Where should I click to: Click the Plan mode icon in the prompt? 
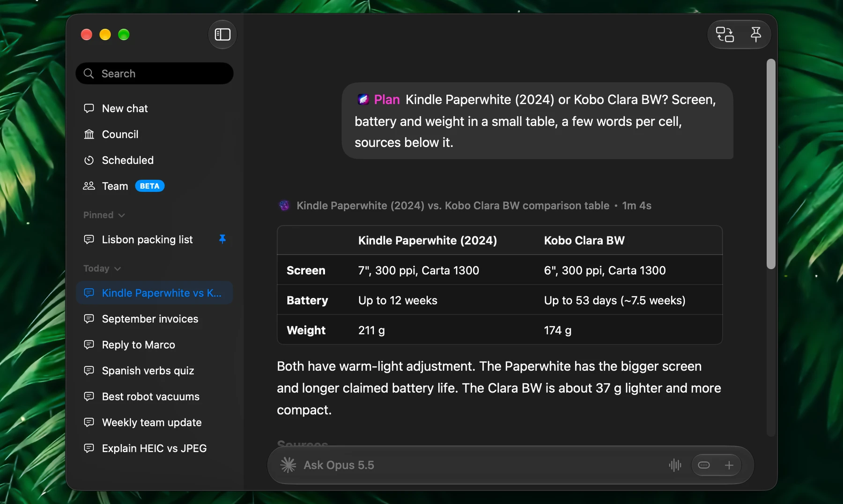point(363,99)
